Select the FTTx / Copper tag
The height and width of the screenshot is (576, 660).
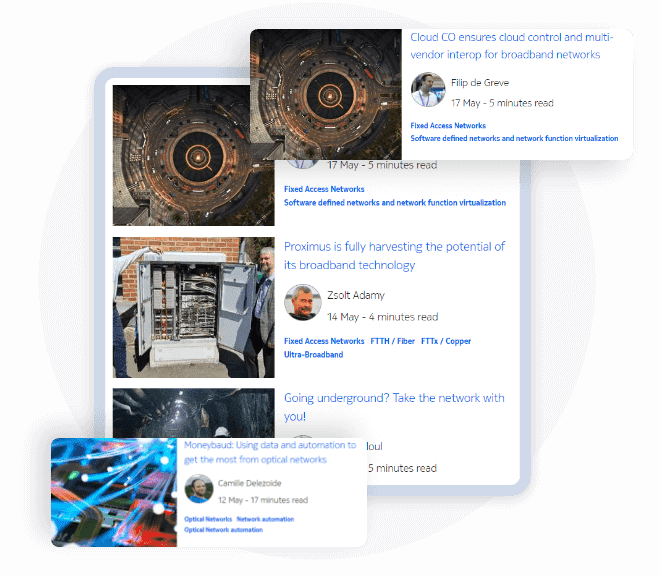click(x=446, y=341)
